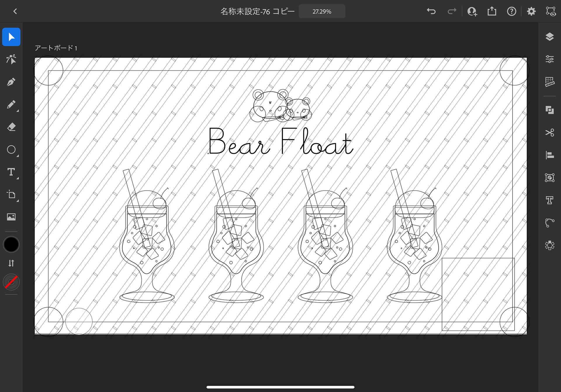Image resolution: width=561 pixels, height=392 pixels.
Task: Click the black fill color swatch
Action: tap(11, 244)
